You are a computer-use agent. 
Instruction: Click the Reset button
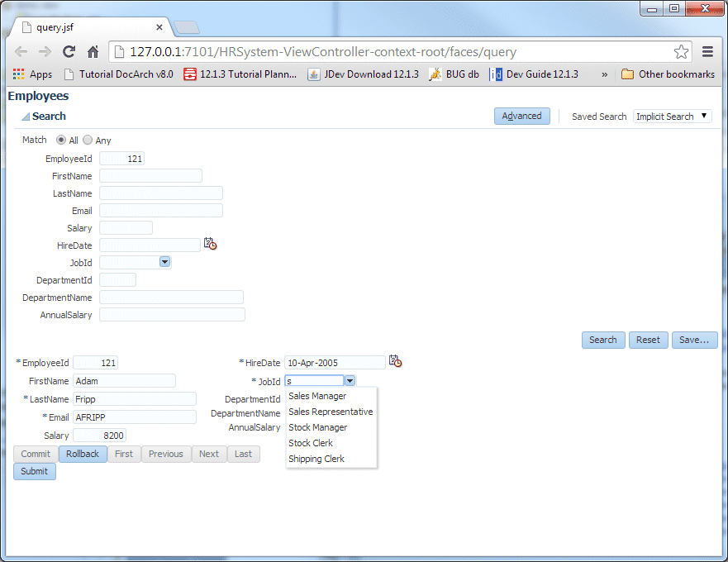(648, 340)
